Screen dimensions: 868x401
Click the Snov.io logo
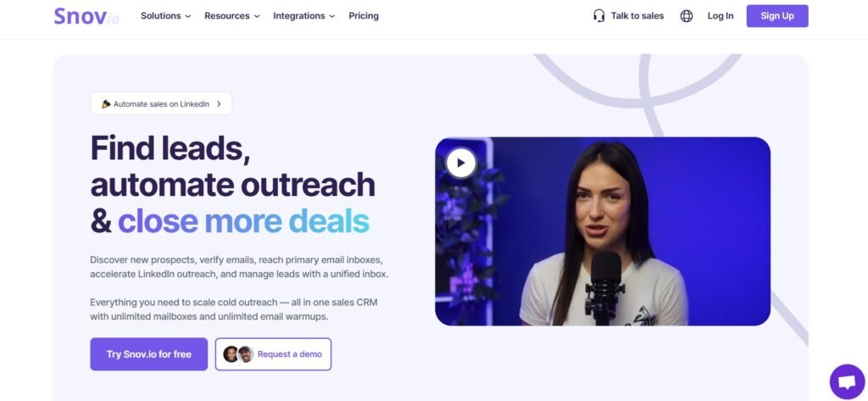click(86, 16)
